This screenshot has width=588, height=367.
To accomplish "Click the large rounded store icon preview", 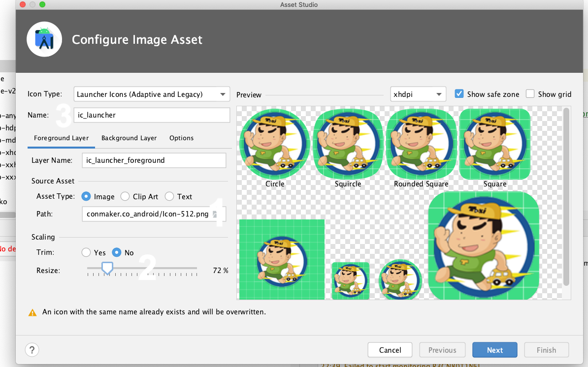I will pos(484,245).
